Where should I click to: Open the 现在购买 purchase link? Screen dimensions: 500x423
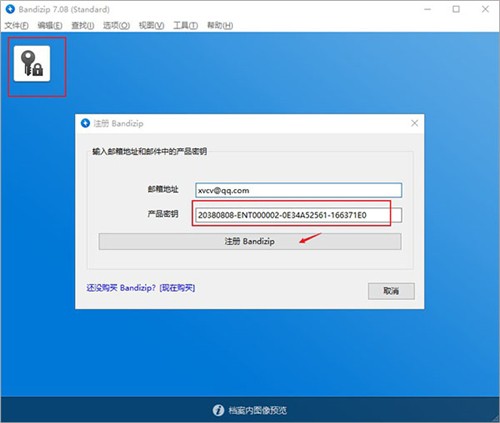[177, 288]
